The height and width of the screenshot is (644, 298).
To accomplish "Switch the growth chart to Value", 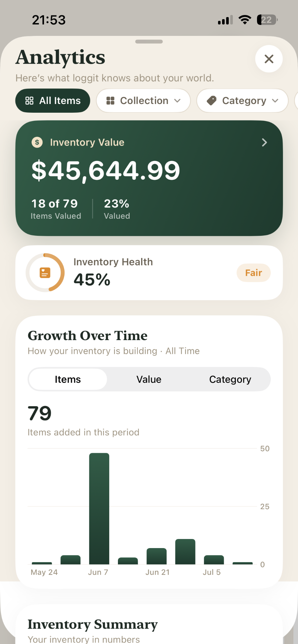I will click(x=149, y=379).
